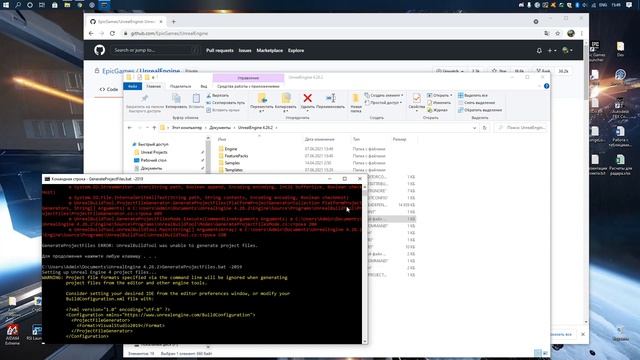Screen dimensions: 640x360
Task: Open Explorer help question mark icon
Action: click(x=547, y=86)
